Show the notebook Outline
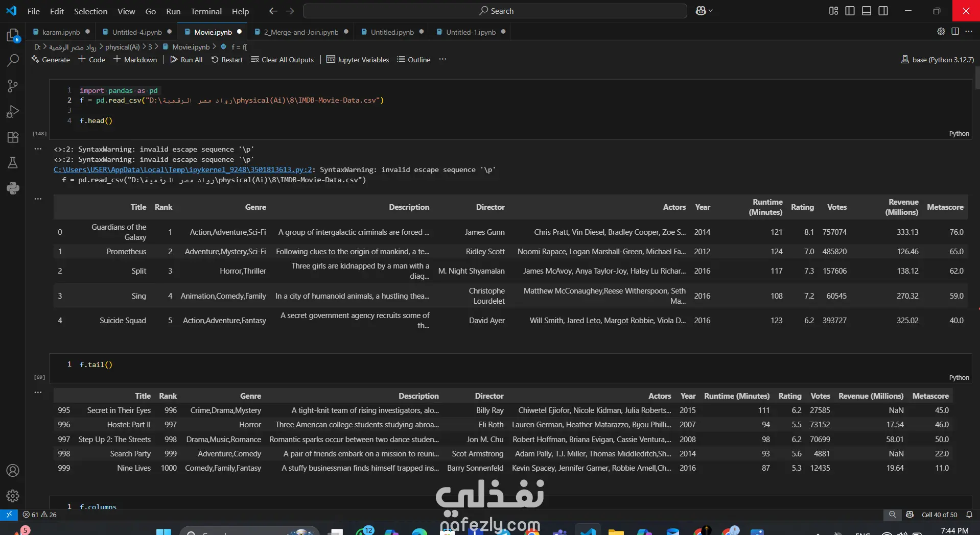Viewport: 980px width, 535px height. 414,60
